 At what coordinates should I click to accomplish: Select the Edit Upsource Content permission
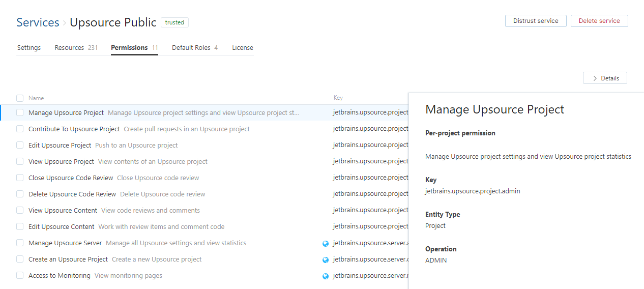coord(62,227)
